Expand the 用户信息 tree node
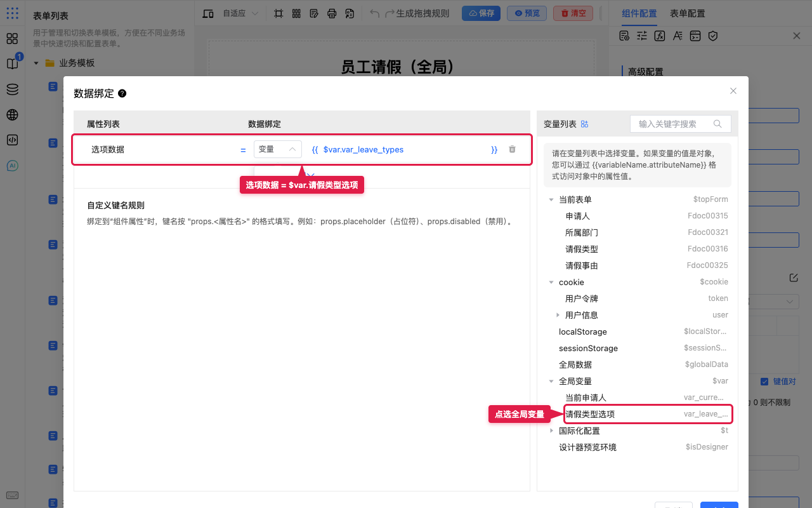The height and width of the screenshot is (508, 812). click(x=558, y=315)
